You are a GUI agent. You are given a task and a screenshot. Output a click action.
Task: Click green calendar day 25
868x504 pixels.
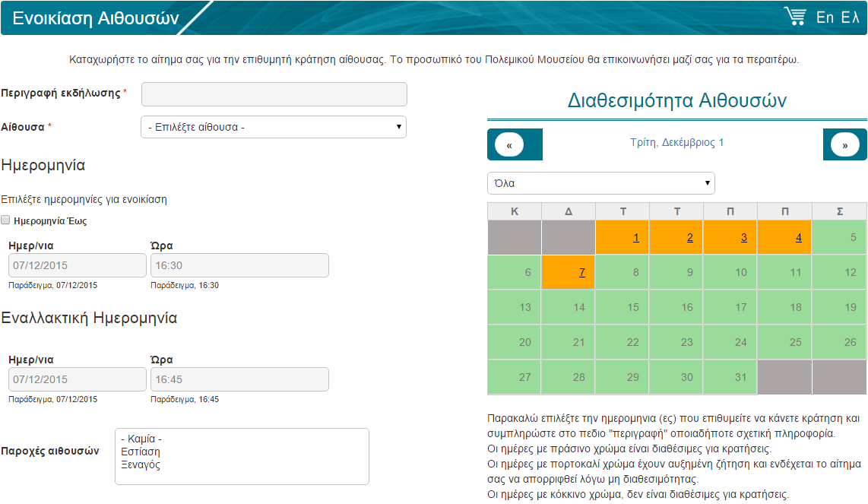coord(784,342)
